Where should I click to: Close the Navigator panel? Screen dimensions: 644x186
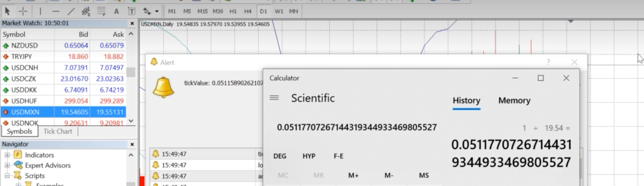(x=132, y=144)
